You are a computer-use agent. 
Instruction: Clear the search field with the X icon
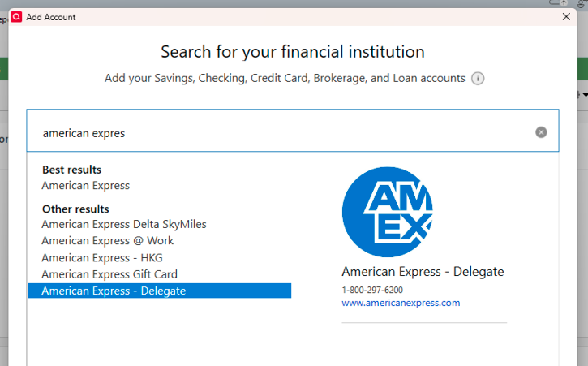tap(541, 132)
